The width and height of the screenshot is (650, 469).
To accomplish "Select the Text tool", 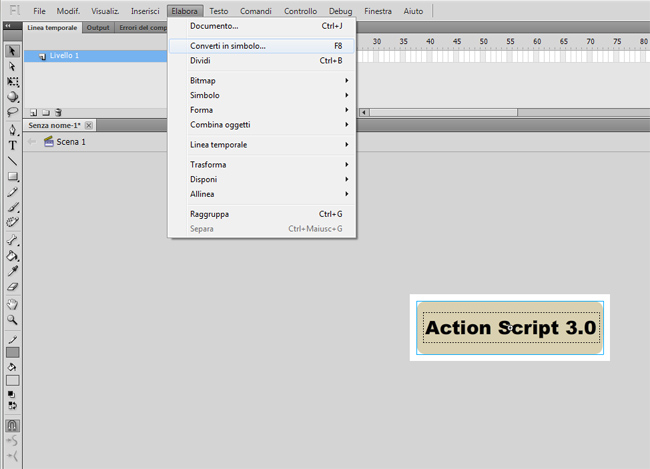I will point(12,145).
